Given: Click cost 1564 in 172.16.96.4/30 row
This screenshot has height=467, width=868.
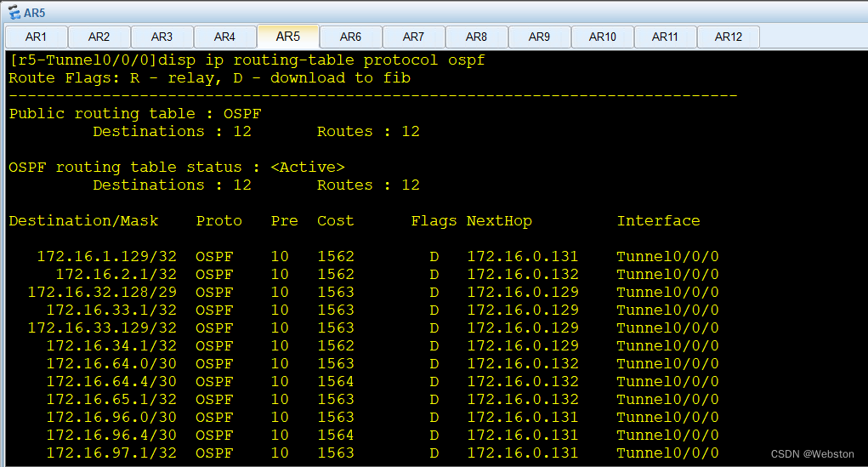Looking at the screenshot, I should click(336, 435).
